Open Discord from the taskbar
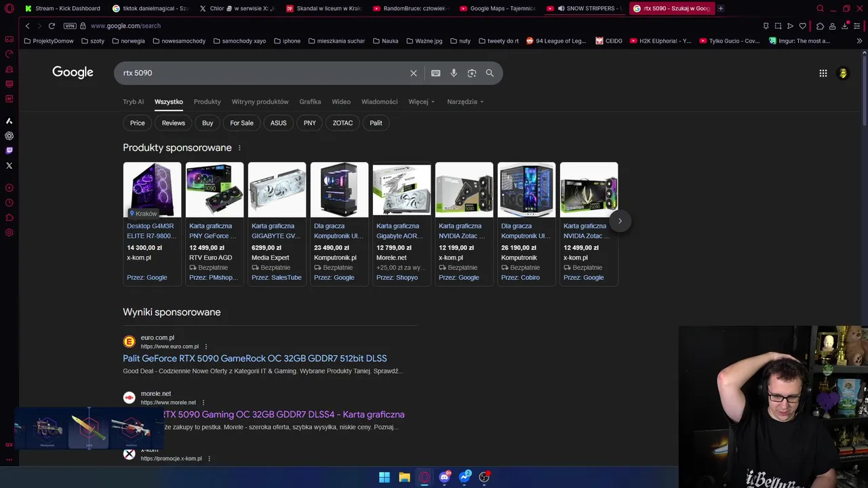The width and height of the screenshot is (868, 488). point(444,477)
